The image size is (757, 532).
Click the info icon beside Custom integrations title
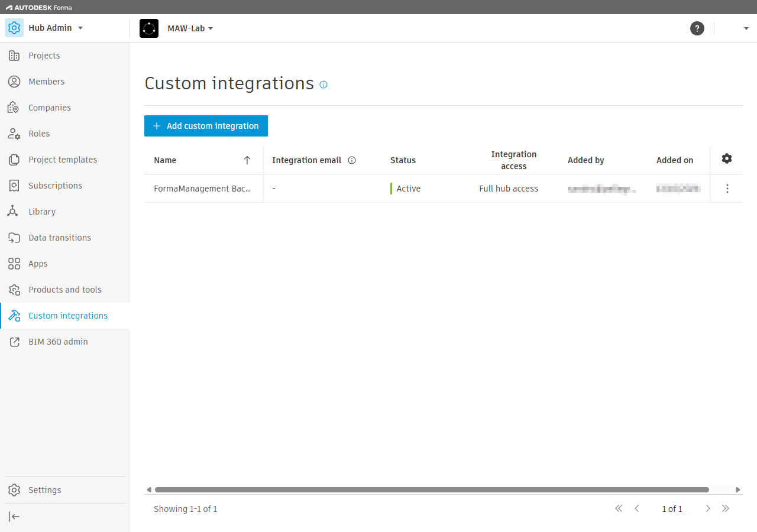(323, 85)
